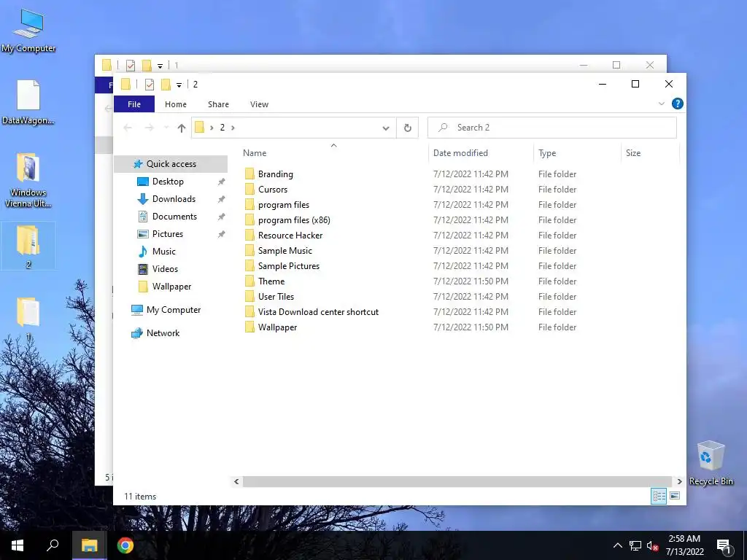
Task: Unpin Documents from Quick access
Action: (221, 217)
